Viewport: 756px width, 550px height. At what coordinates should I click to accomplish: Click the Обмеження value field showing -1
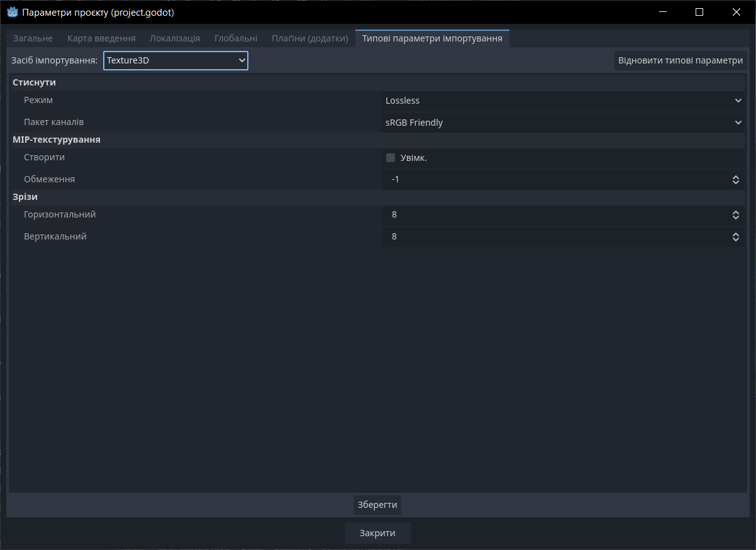coord(553,180)
